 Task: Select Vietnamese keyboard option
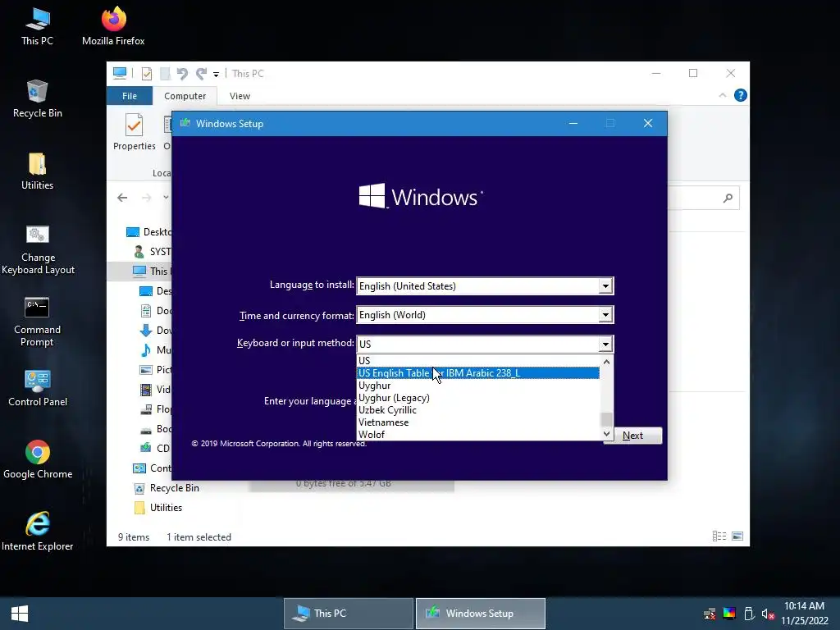pos(478,422)
